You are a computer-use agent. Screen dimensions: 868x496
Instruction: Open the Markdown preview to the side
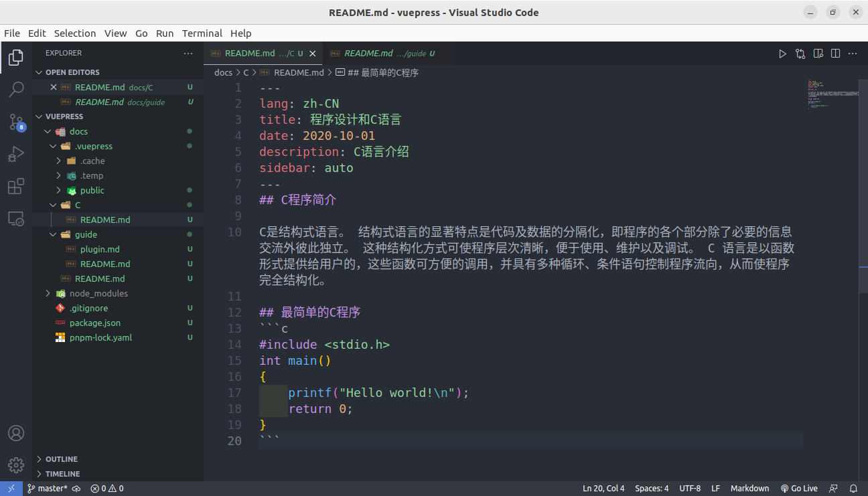tap(818, 54)
